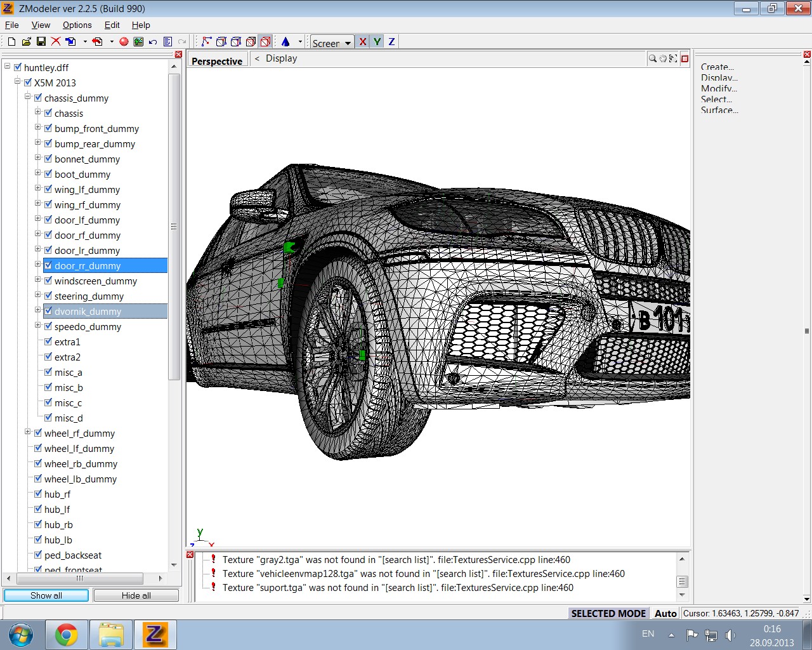The image size is (812, 650).
Task: Uncheck the windscreen_dummy checkbox
Action: pyautogui.click(x=48, y=281)
